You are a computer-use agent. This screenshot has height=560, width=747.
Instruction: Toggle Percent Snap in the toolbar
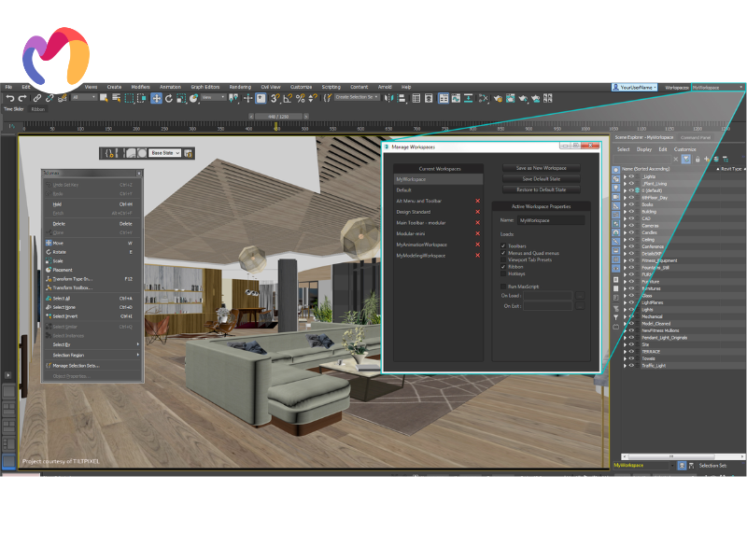point(300,97)
